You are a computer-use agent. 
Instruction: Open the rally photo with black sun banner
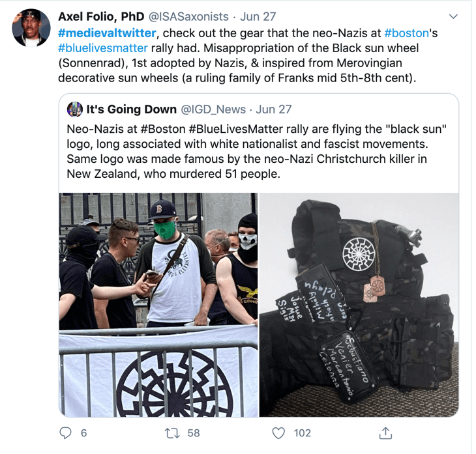click(158, 304)
